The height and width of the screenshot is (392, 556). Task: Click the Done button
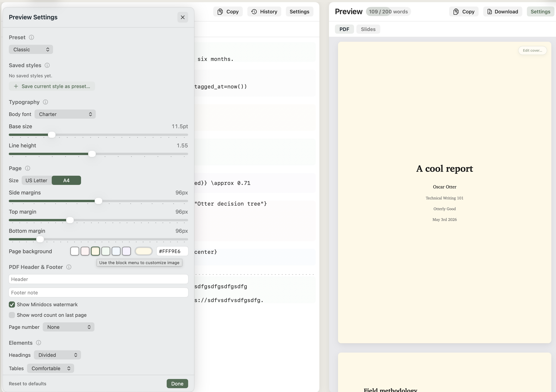177,384
